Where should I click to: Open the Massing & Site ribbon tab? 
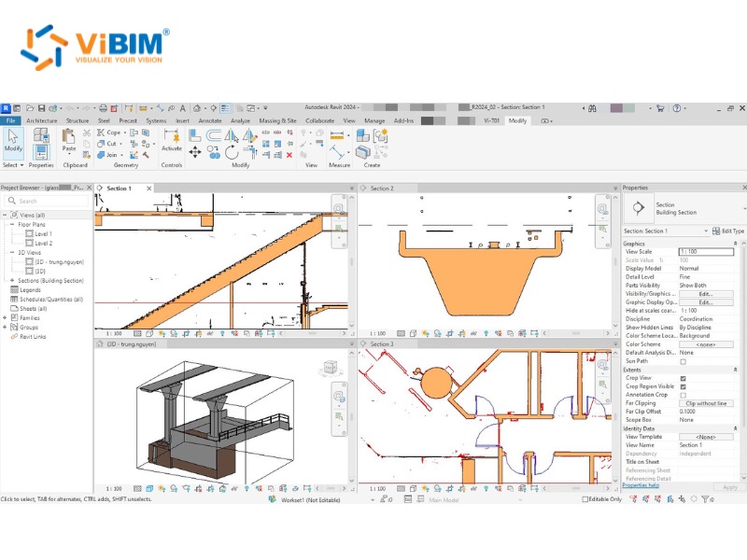point(277,121)
